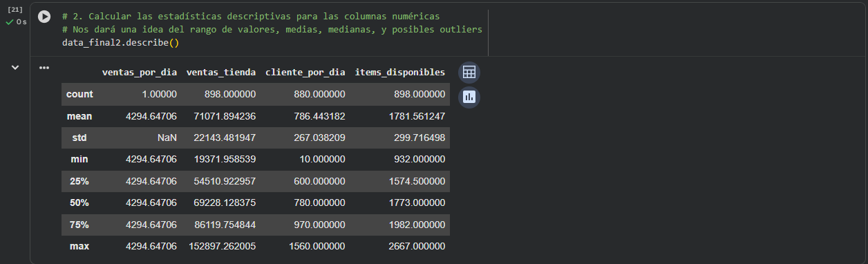Select the 75% row label
Viewport: 868px width, 264px height.
[x=79, y=224]
